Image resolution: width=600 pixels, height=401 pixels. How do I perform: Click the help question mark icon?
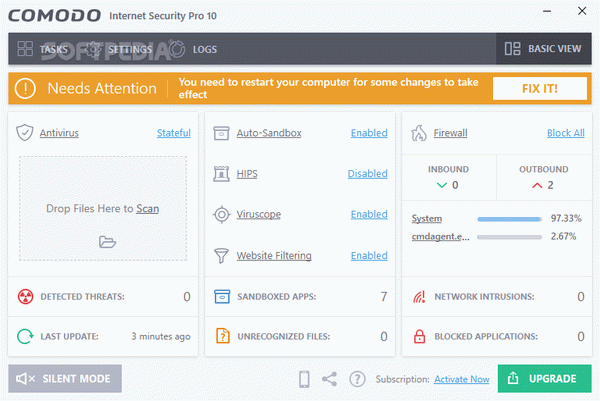357,379
